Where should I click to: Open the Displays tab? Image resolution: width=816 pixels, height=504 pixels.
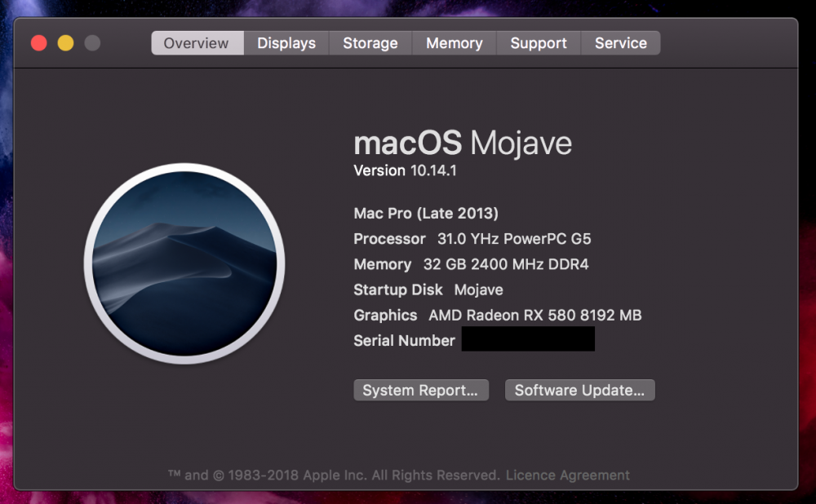(x=286, y=43)
